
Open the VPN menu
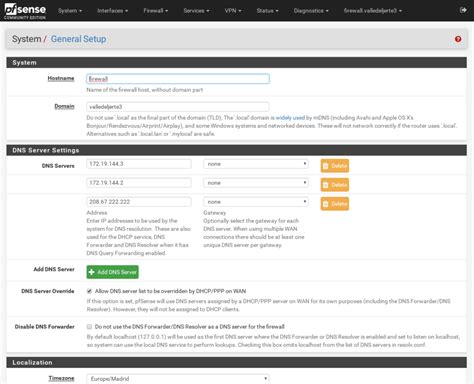[x=233, y=11]
